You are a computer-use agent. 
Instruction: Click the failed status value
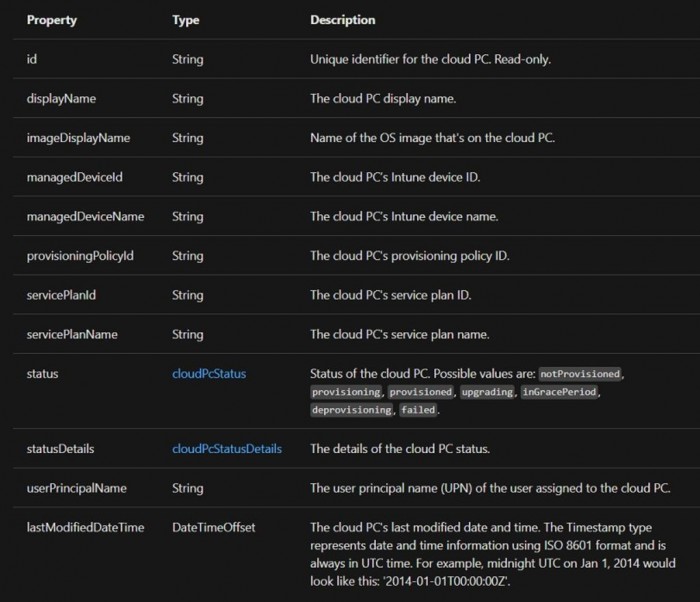click(x=417, y=410)
